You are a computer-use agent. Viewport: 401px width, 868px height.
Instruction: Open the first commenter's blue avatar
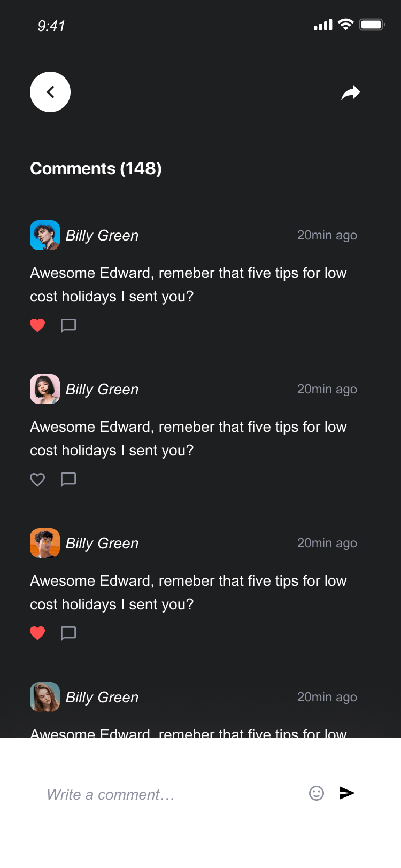click(x=45, y=235)
